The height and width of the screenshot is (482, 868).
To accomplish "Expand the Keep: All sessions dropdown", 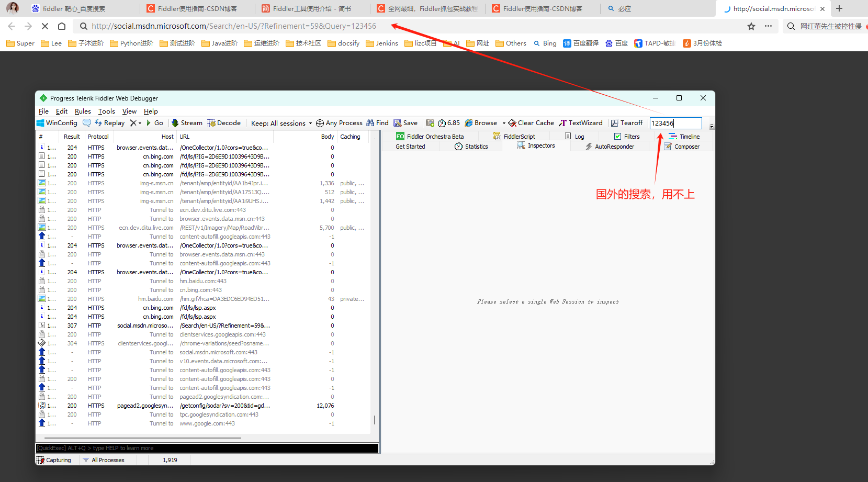I will (281, 123).
